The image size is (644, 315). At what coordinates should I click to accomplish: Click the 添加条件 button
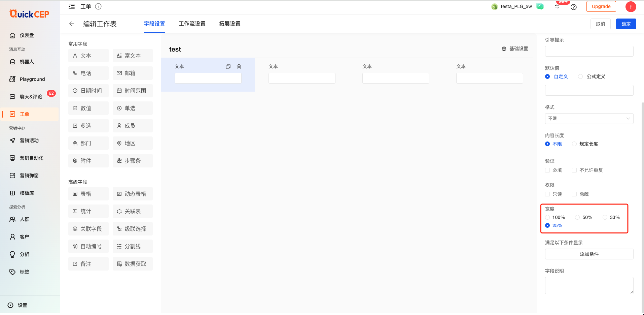589,254
